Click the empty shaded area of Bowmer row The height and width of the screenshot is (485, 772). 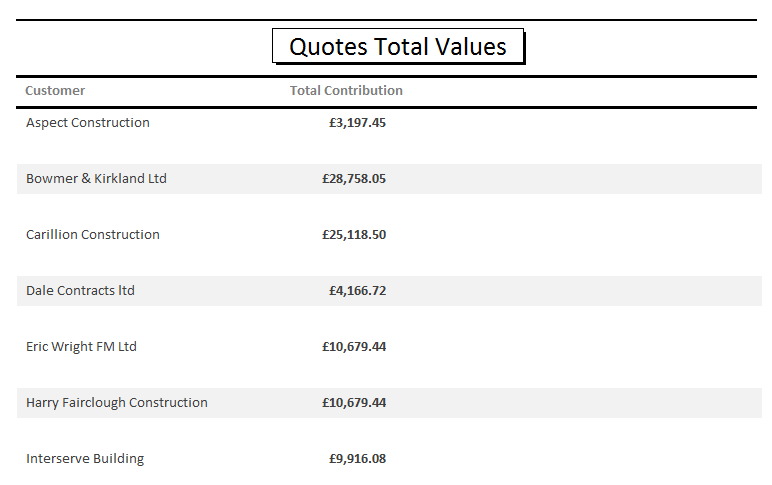point(574,179)
